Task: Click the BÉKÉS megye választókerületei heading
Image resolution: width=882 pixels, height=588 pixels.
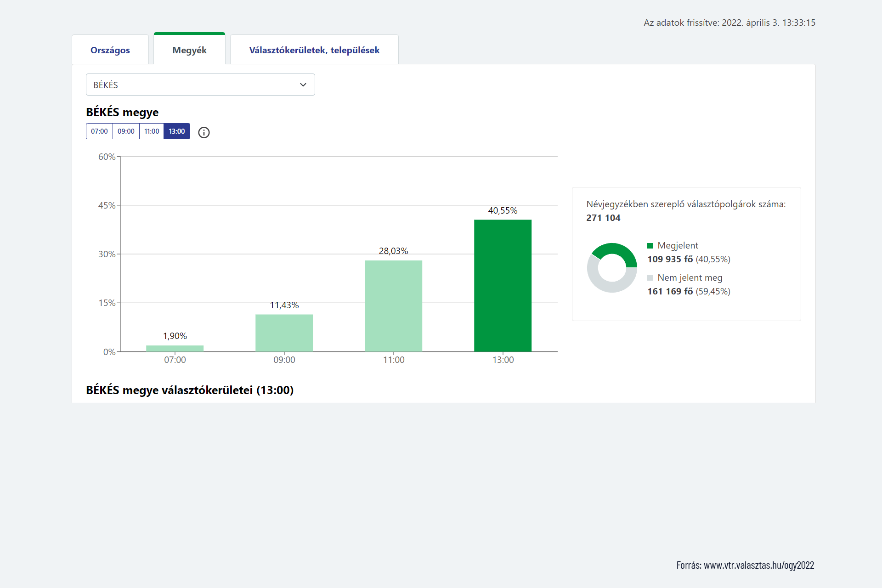Action: click(190, 390)
